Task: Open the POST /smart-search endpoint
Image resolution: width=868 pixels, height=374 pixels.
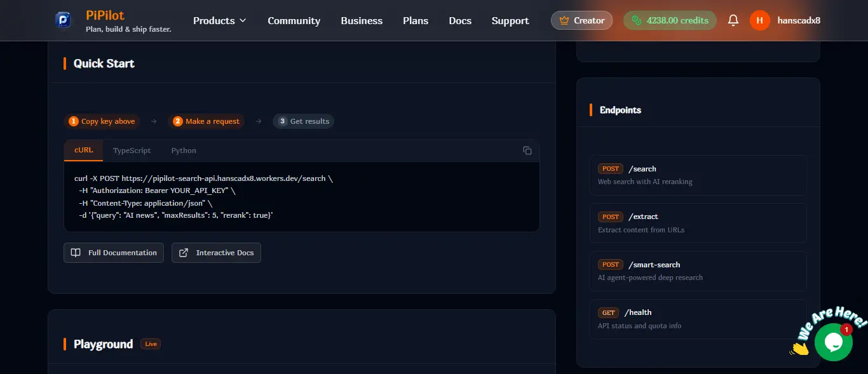Action: (698, 270)
